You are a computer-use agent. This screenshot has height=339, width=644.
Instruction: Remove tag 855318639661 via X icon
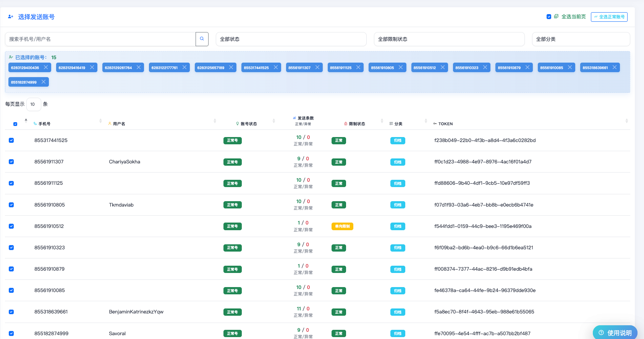pos(615,67)
